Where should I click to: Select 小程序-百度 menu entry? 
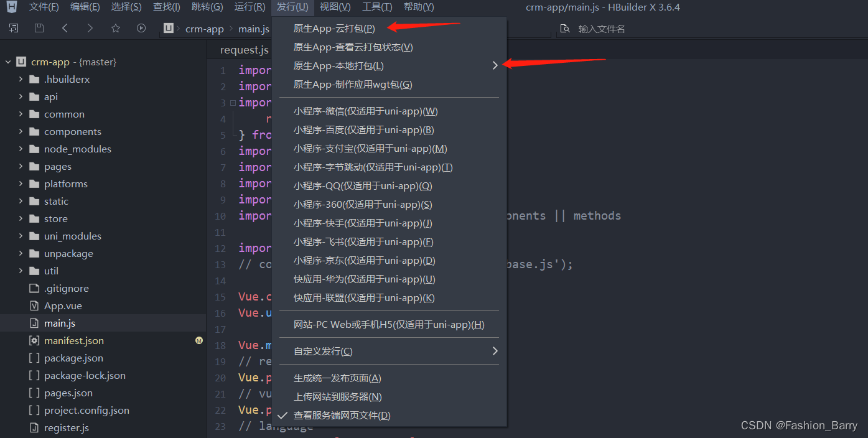390,129
